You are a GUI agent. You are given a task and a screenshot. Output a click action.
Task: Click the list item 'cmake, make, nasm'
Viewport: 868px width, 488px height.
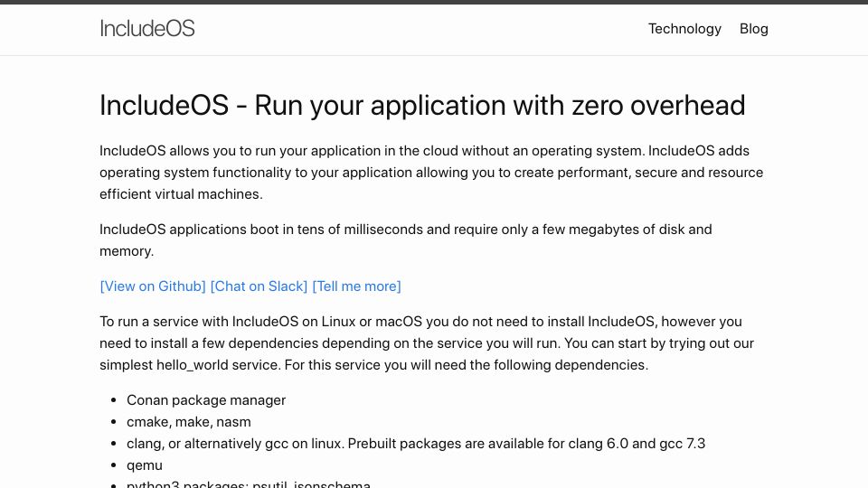(x=189, y=422)
